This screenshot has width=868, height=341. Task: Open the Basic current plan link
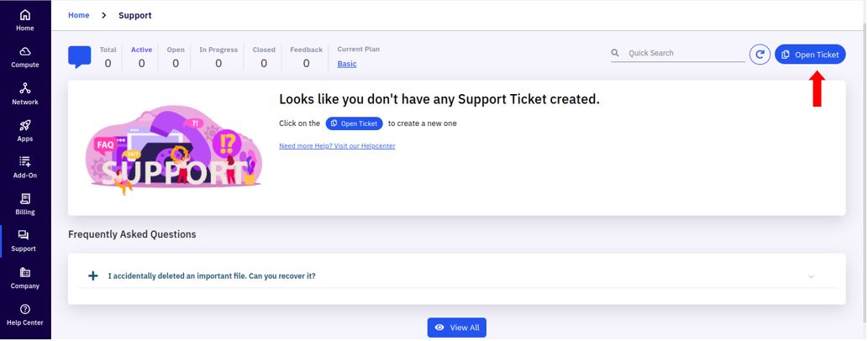(347, 64)
